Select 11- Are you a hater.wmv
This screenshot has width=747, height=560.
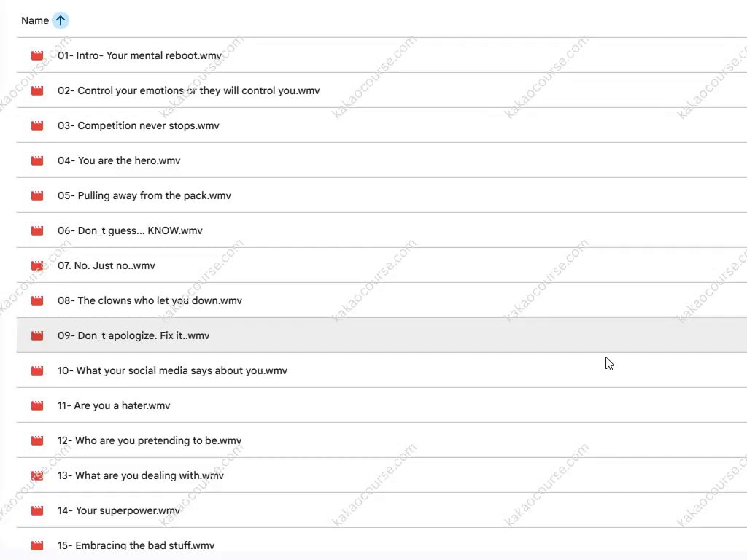114,405
